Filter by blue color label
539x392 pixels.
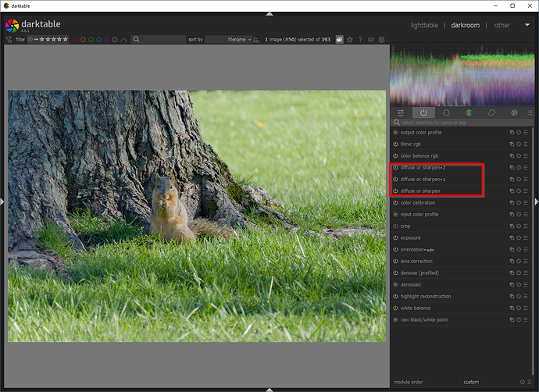point(99,40)
